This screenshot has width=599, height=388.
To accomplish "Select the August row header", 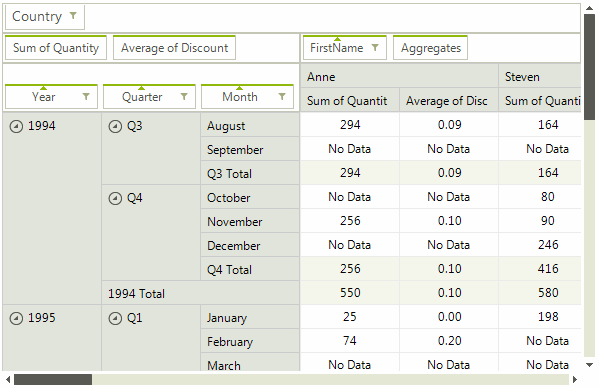I will [x=250, y=124].
